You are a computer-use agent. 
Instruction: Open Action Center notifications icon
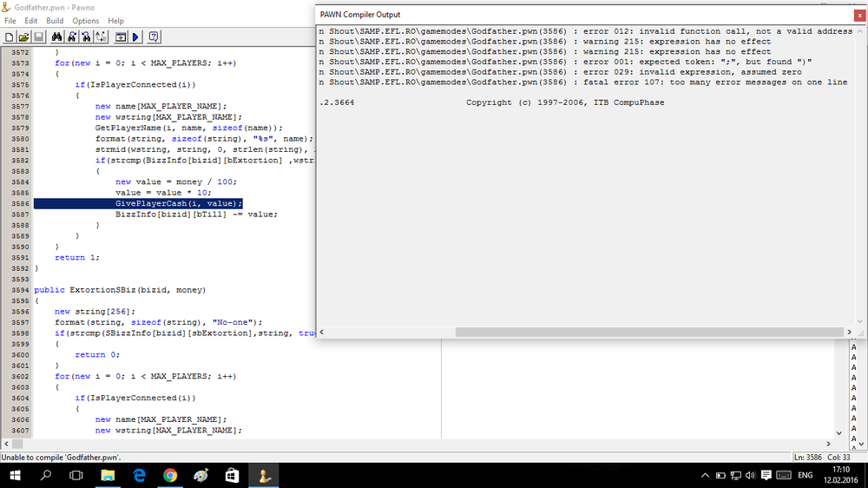tap(766, 475)
